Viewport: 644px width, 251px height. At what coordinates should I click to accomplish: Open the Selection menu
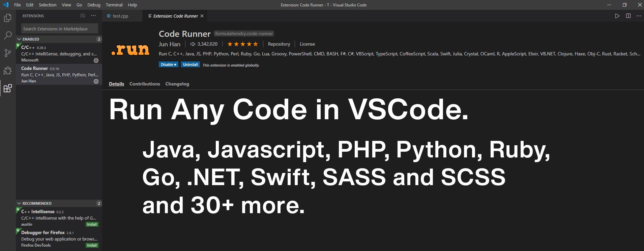click(x=48, y=5)
